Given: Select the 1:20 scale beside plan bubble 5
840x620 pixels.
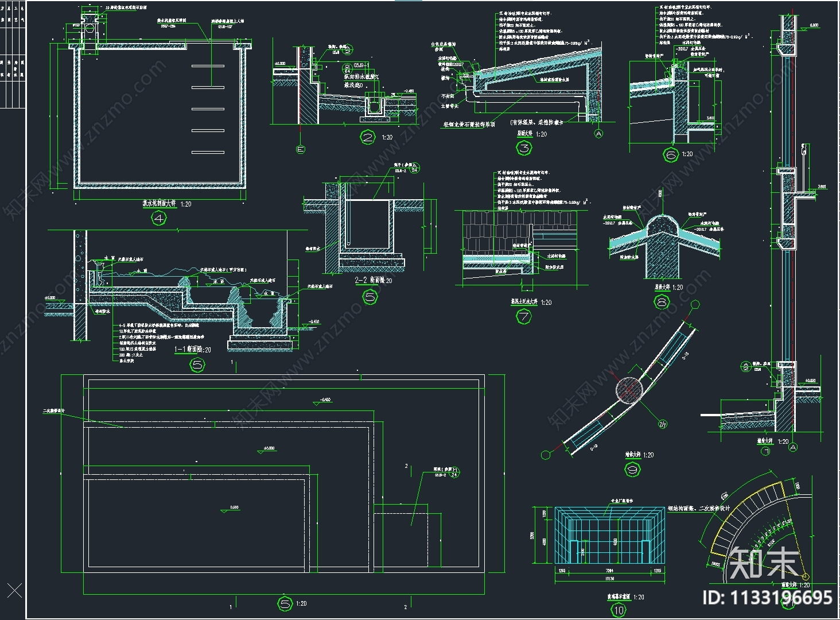Looking at the screenshot, I should (301, 603).
